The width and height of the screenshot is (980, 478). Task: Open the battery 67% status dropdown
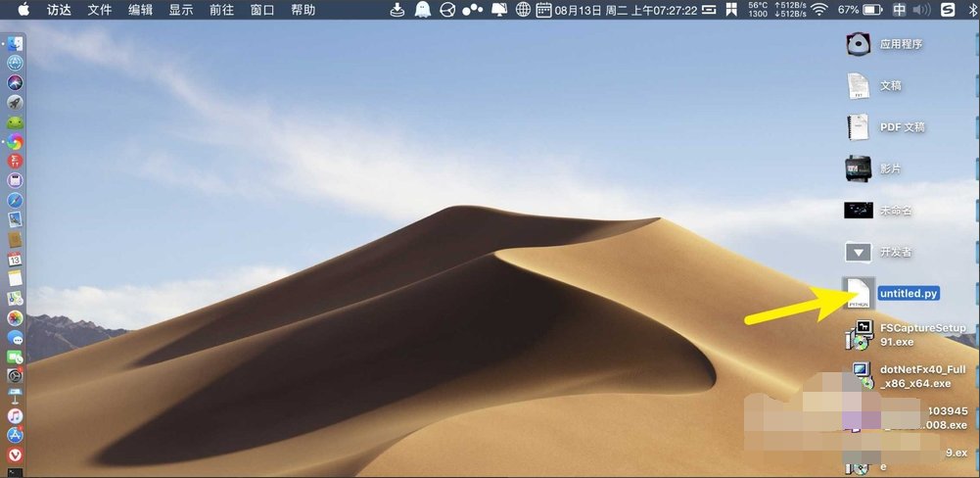(860, 10)
